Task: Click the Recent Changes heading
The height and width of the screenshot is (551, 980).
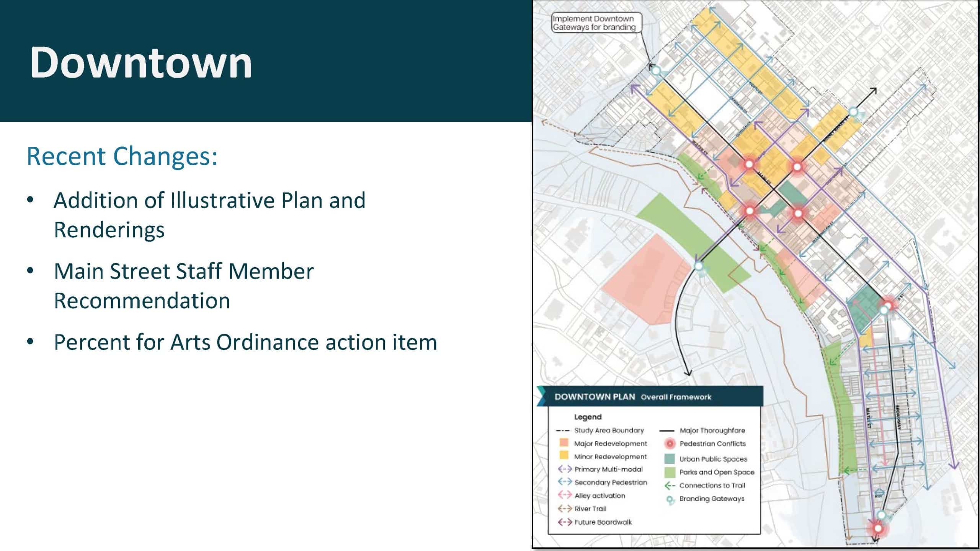Action: [122, 156]
